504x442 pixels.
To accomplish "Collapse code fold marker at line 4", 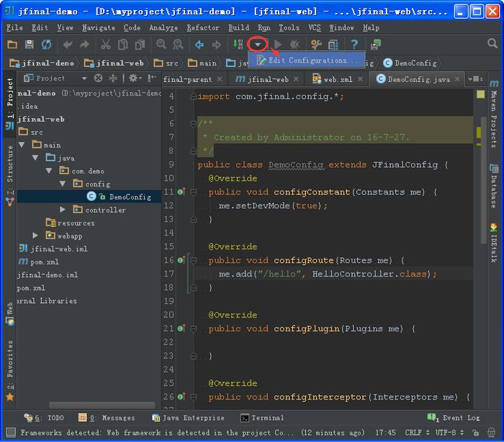I will [x=193, y=96].
